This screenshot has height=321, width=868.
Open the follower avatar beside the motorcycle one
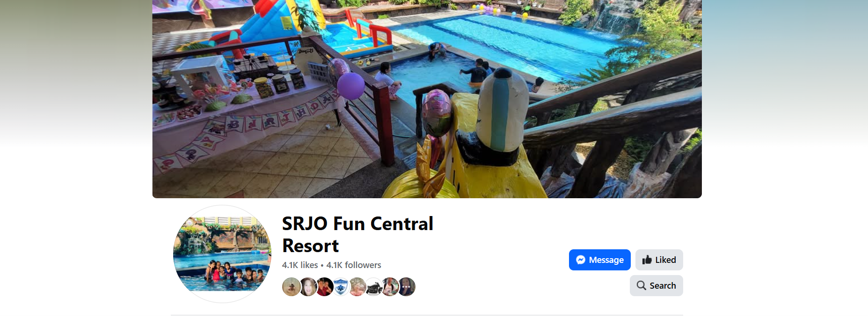coord(390,287)
